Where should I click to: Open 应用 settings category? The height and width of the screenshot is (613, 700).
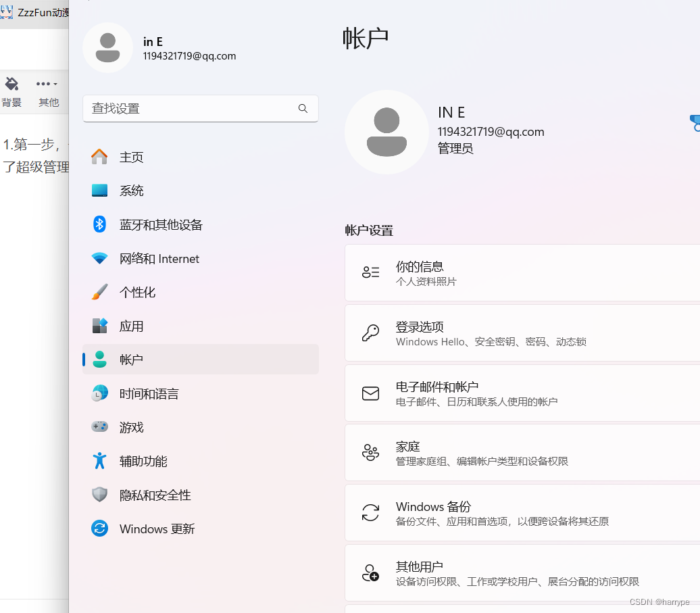201,326
